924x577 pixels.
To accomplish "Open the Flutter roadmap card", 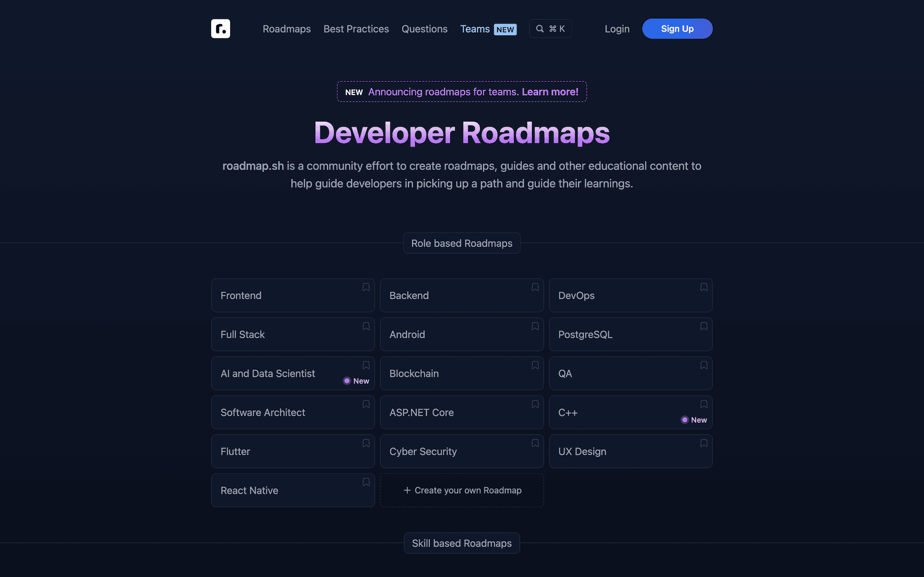I will pyautogui.click(x=293, y=451).
